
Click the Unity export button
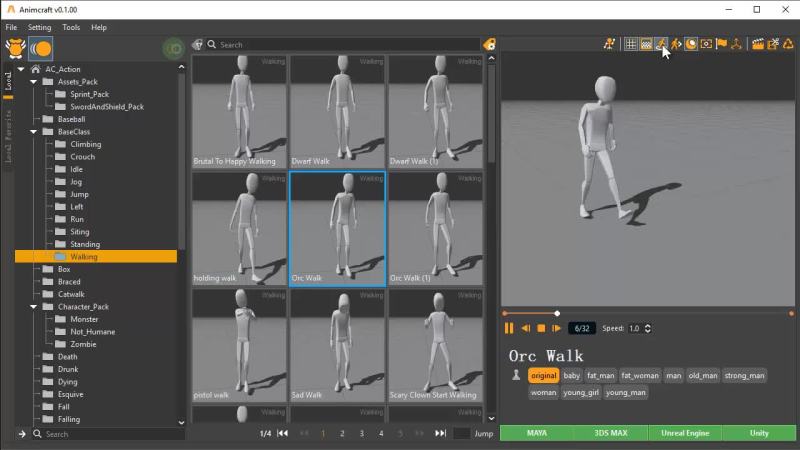759,433
